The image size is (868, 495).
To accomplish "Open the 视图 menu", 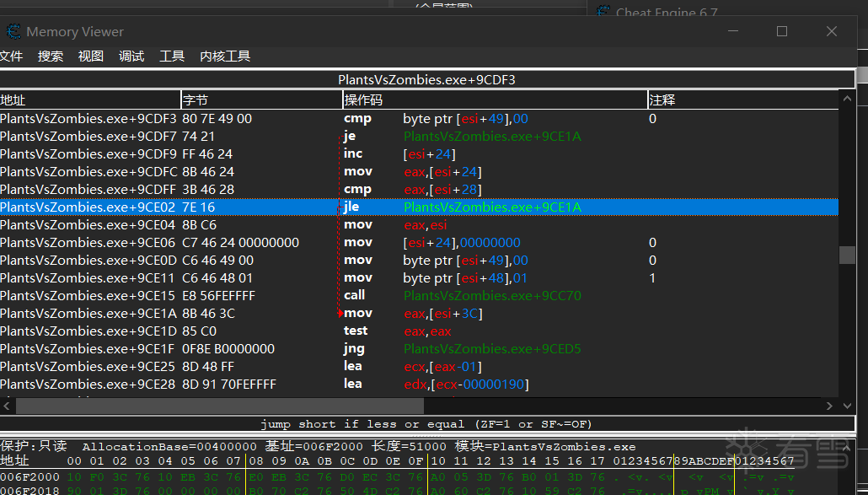I will click(91, 56).
